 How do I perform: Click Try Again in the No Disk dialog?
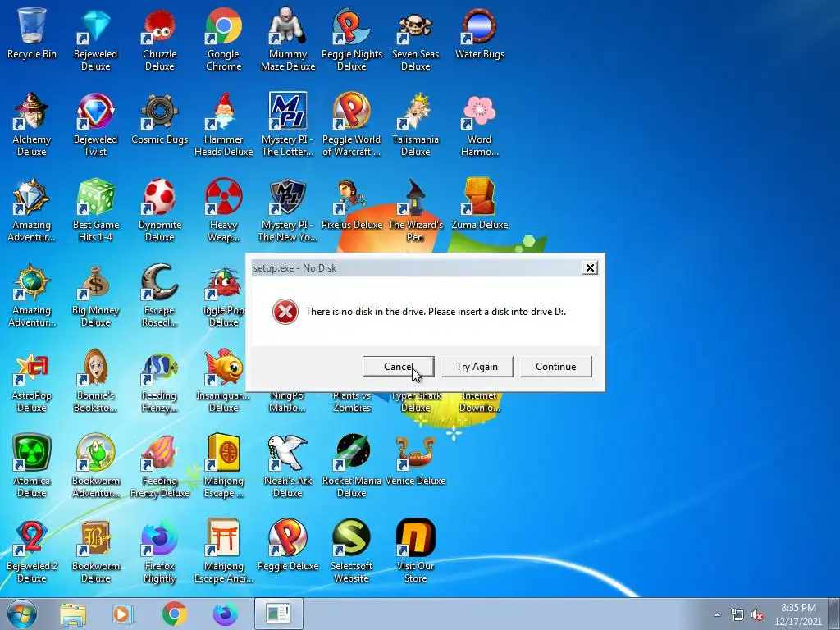(x=477, y=367)
